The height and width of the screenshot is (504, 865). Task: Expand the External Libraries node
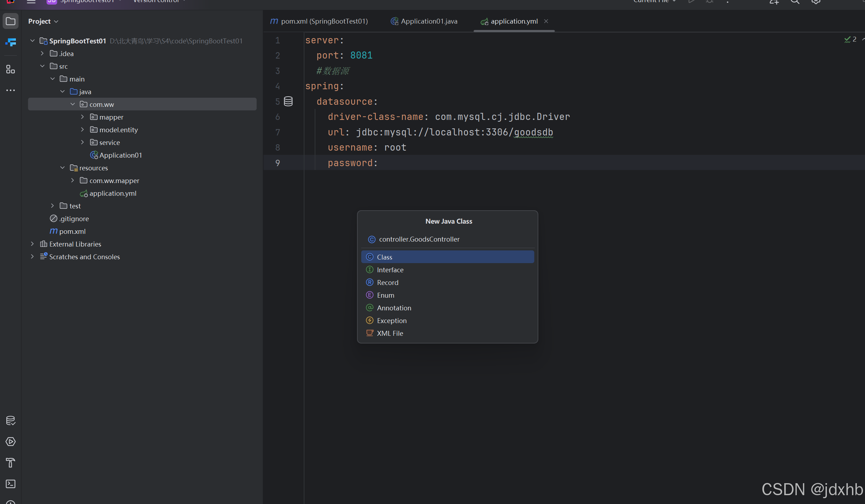[x=32, y=244]
